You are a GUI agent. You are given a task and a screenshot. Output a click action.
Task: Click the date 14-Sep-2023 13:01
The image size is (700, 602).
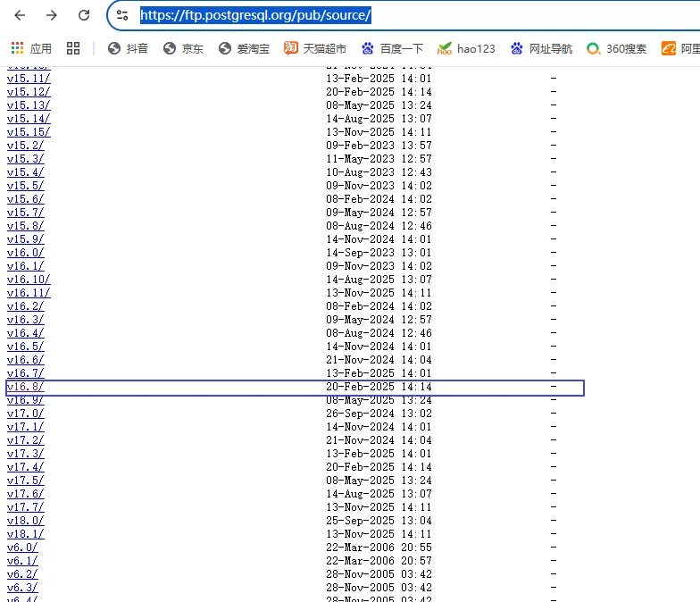click(x=379, y=253)
